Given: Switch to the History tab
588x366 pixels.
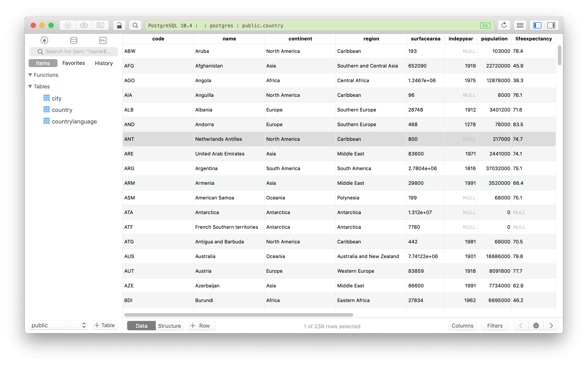Looking at the screenshot, I should [x=104, y=63].
